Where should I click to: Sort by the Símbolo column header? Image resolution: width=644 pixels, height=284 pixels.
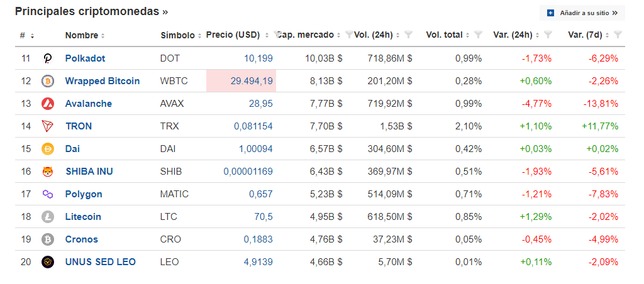tap(180, 35)
